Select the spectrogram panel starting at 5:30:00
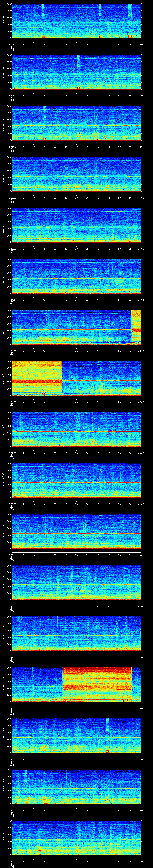 click(x=76, y=72)
